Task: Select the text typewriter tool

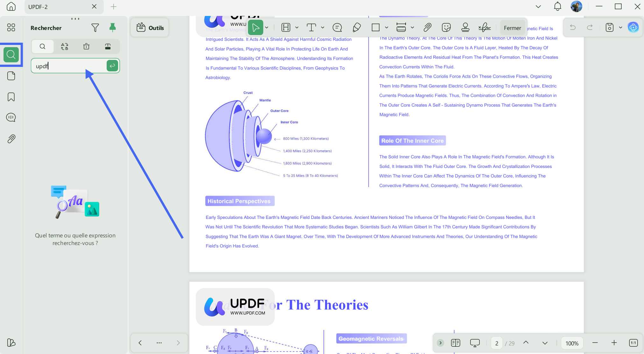Action: click(311, 27)
